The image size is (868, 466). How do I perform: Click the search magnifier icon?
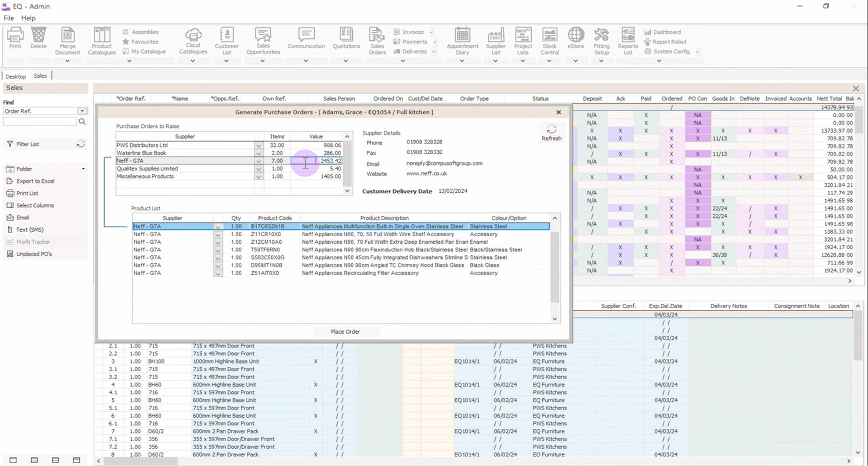82,121
